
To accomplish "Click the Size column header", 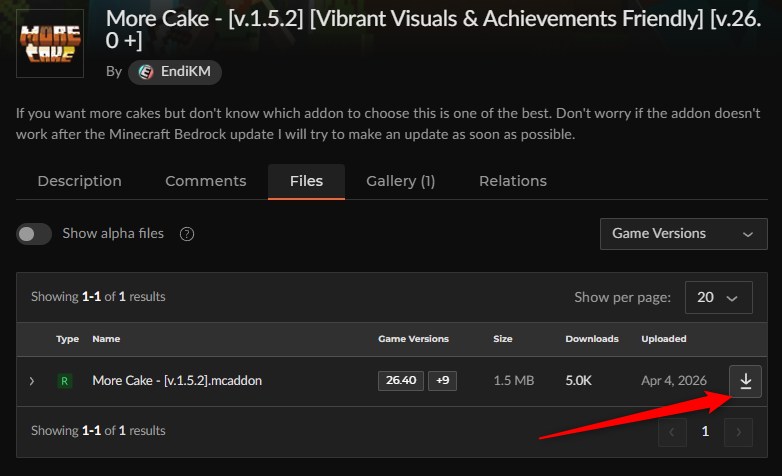I will (x=503, y=339).
